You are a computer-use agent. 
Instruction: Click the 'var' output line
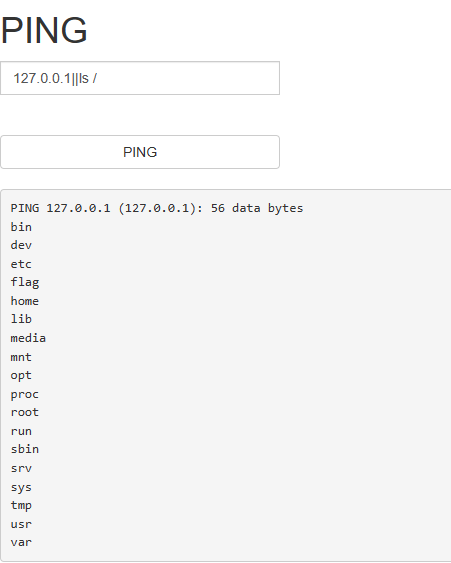(21, 542)
